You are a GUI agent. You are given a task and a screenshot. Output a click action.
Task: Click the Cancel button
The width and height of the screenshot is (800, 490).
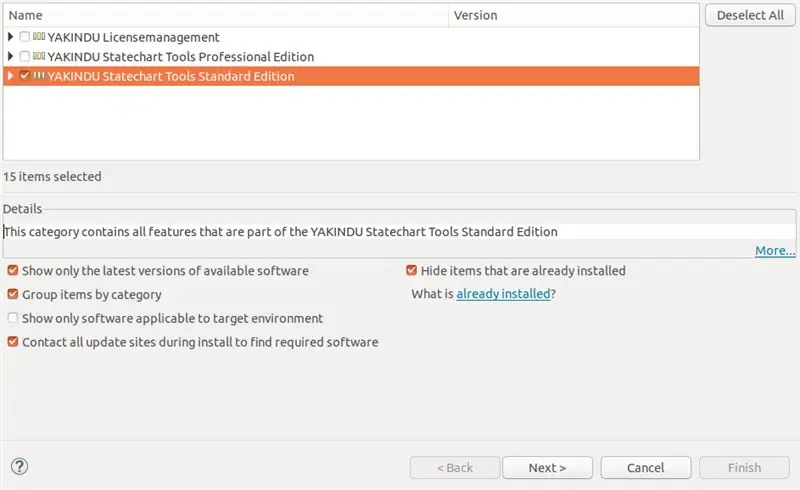coord(646,468)
